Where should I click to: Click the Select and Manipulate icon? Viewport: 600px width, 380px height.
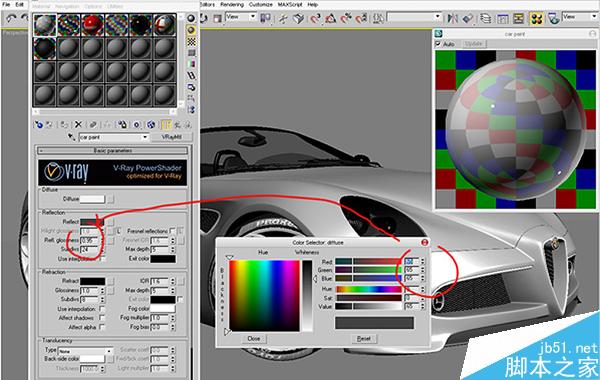coord(283,18)
